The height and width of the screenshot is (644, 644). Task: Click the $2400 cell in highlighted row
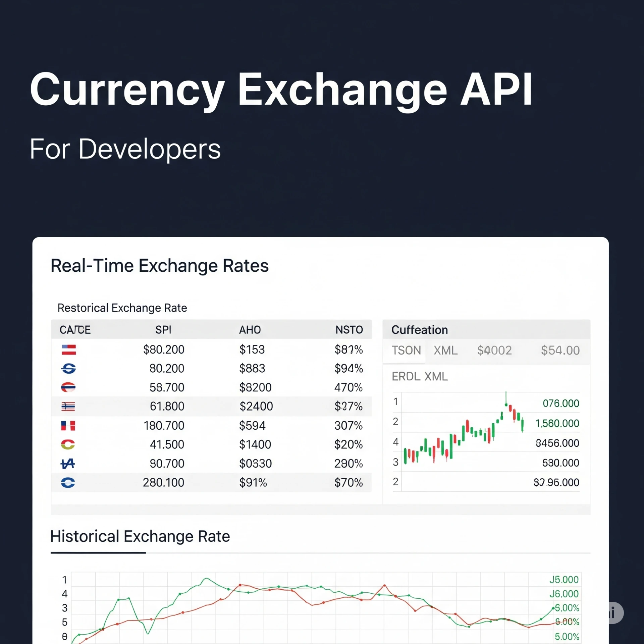[256, 407]
